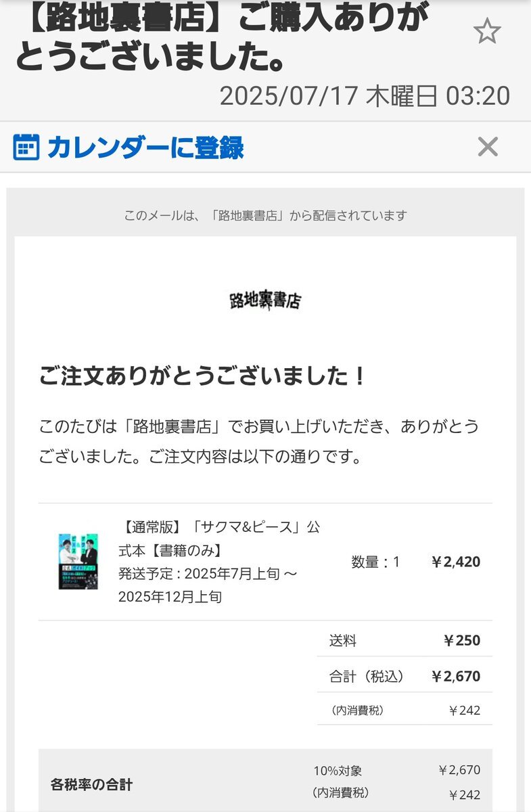Viewport: 531px width, 812px height.
Task: Click the 発送予定 shipping schedule text
Action: (208, 585)
